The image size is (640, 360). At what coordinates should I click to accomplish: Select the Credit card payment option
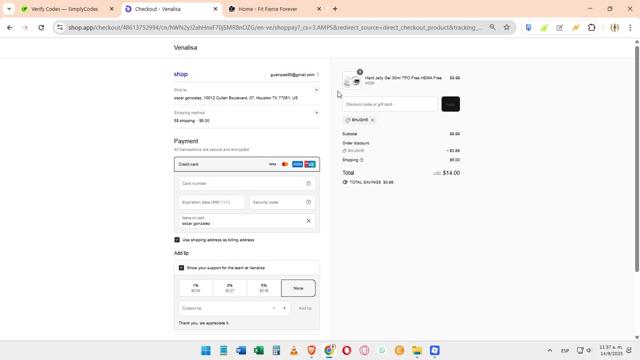click(x=247, y=164)
